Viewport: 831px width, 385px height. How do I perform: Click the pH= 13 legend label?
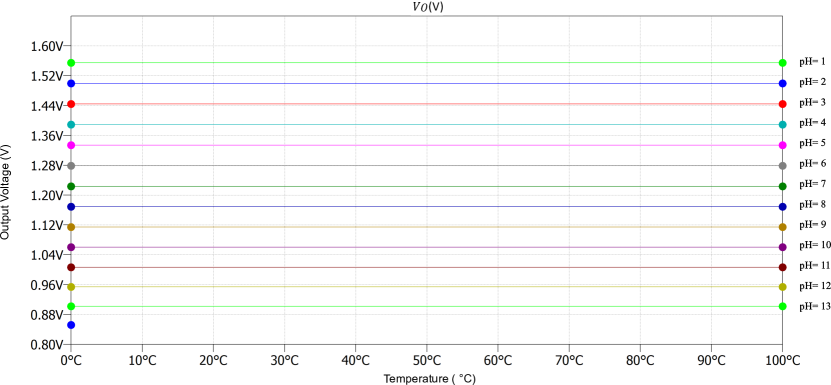815,306
